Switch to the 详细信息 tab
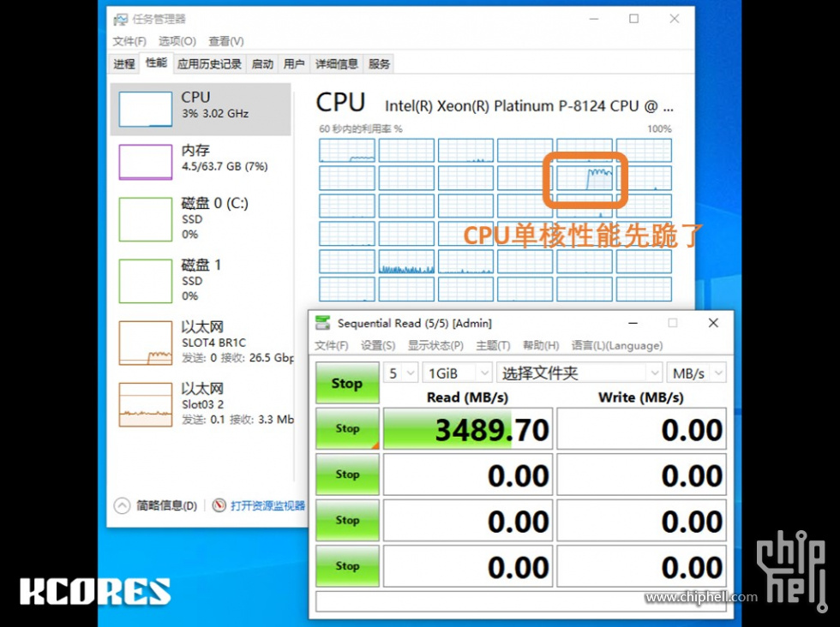This screenshot has height=627, width=840. click(336, 64)
